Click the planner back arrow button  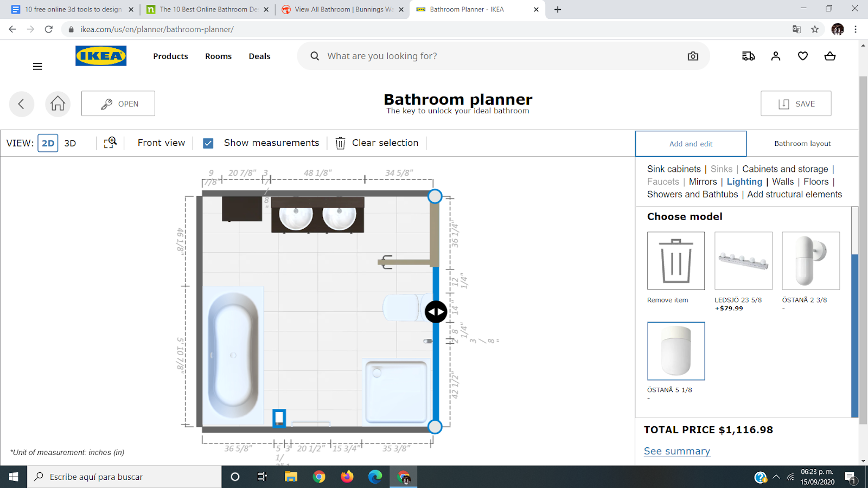point(22,104)
